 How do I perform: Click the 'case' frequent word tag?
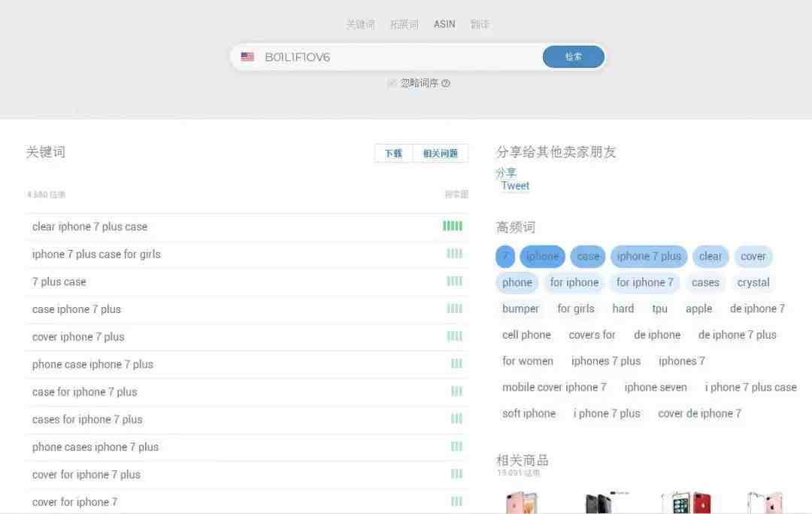click(588, 257)
